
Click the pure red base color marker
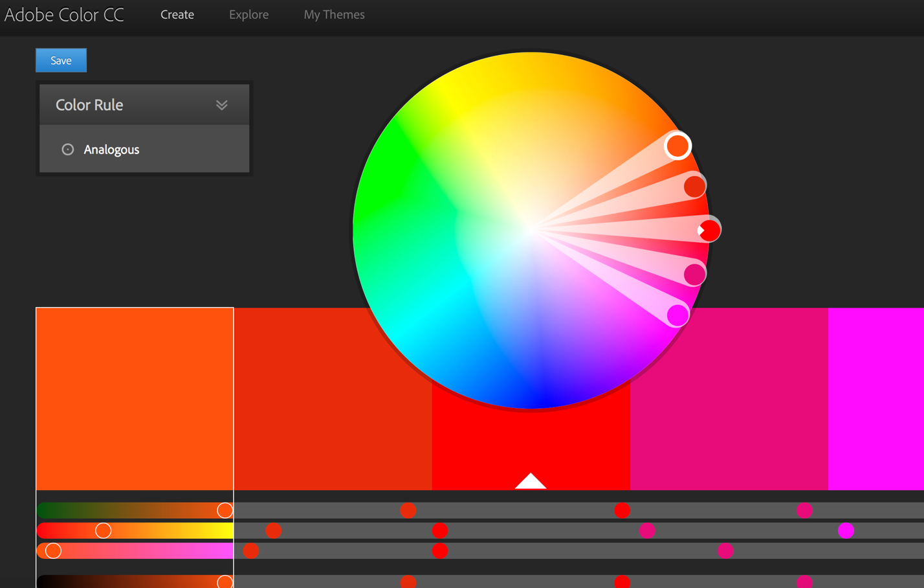[x=709, y=230]
